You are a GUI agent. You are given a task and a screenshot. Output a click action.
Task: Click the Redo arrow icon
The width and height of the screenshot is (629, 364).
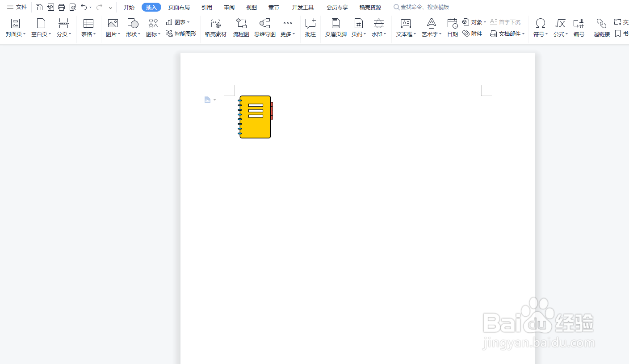(99, 7)
